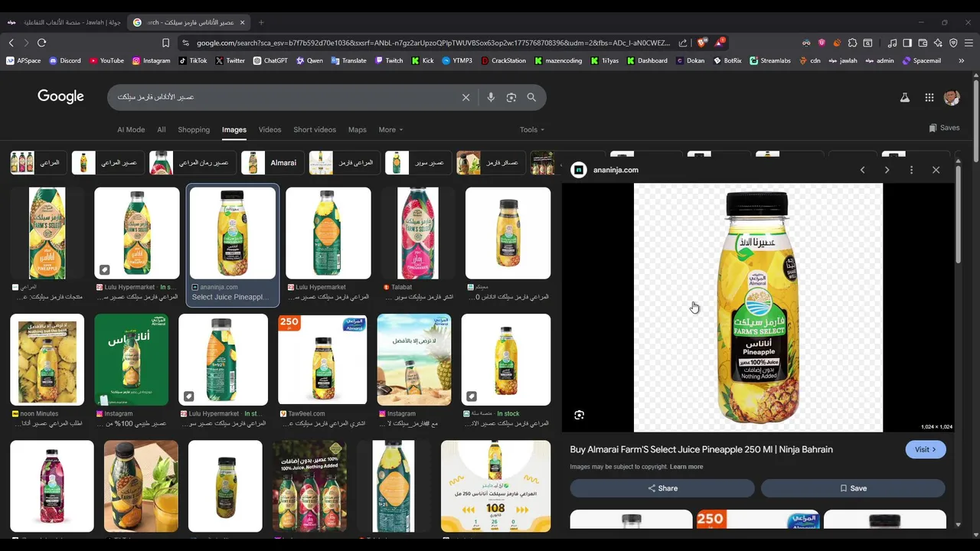
Task: Select the المراعي فارمز suggestion chip
Action: 343,162
